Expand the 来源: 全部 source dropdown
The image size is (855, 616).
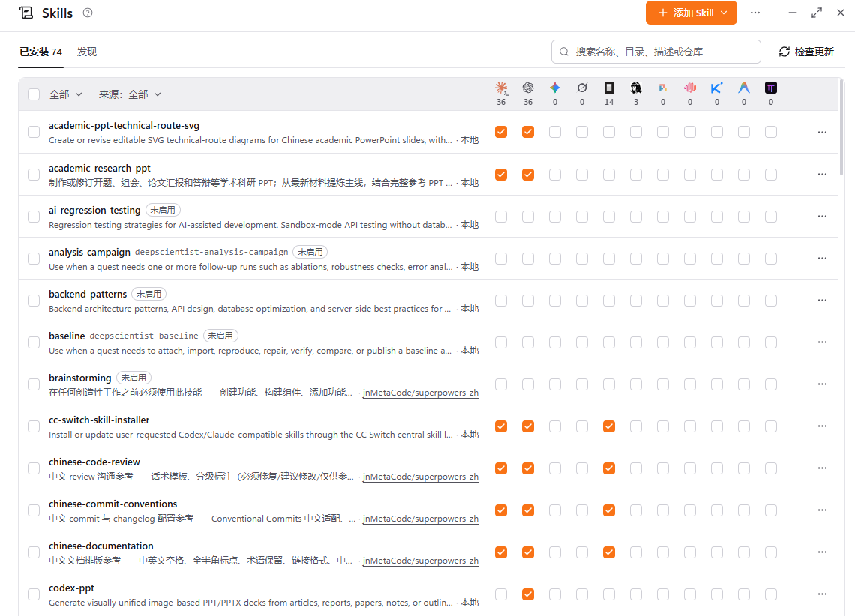coord(130,94)
